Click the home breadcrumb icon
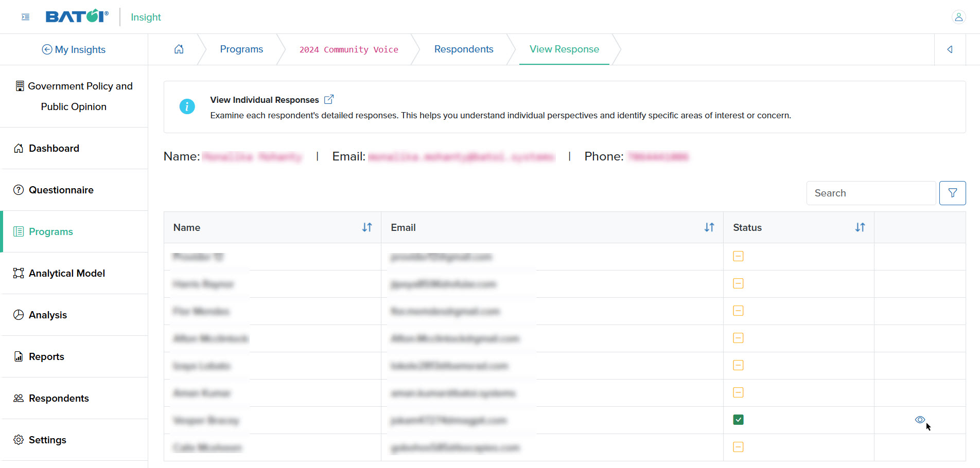Image resolution: width=980 pixels, height=468 pixels. click(179, 49)
